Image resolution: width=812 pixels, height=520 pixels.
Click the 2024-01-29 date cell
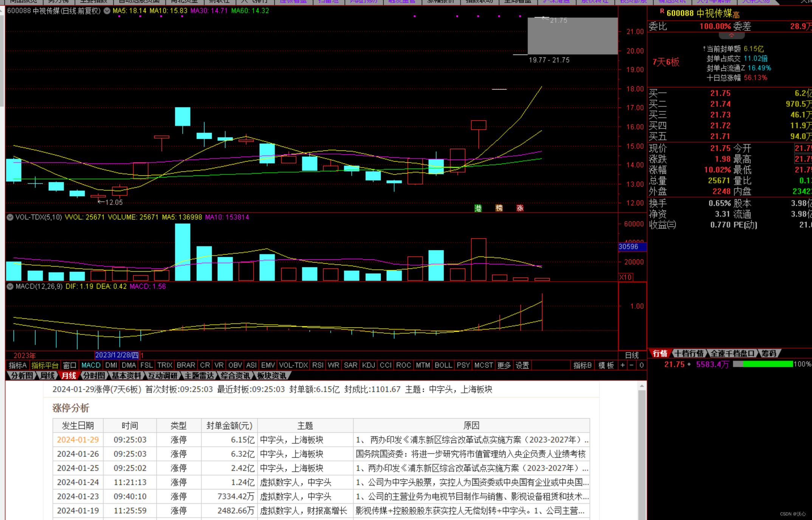[78, 440]
